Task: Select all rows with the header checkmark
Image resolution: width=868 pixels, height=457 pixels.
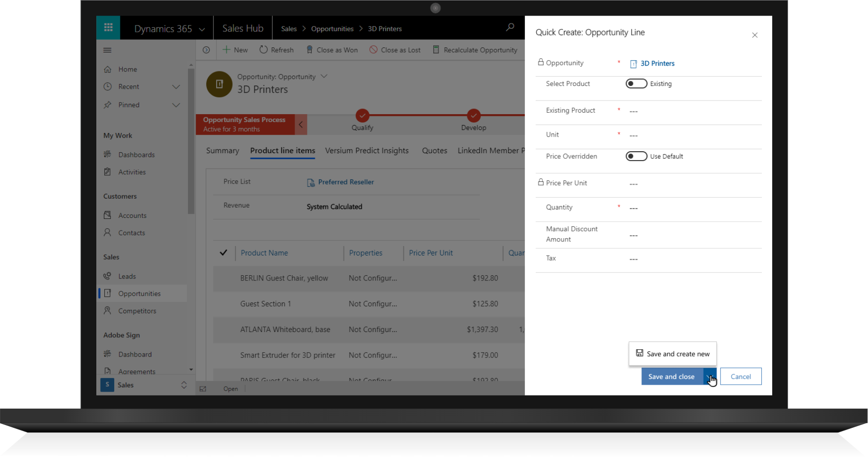Action: coord(224,253)
